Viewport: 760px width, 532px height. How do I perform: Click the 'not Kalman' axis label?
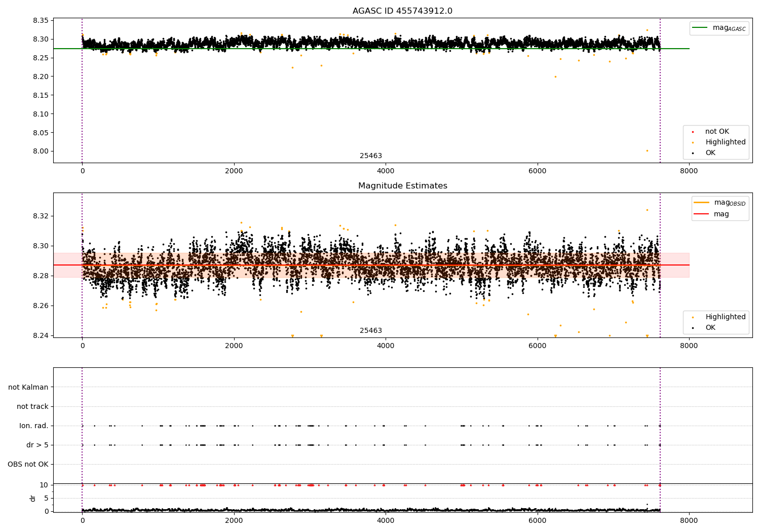tap(28, 387)
